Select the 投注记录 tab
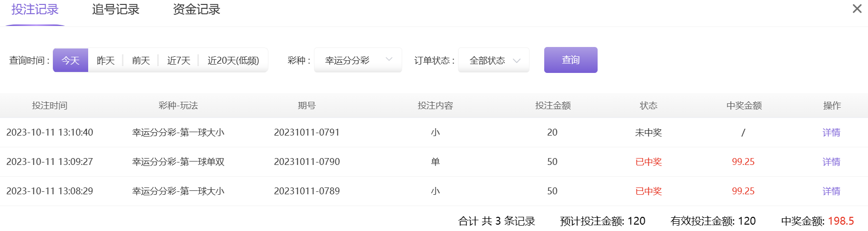 coord(35,9)
